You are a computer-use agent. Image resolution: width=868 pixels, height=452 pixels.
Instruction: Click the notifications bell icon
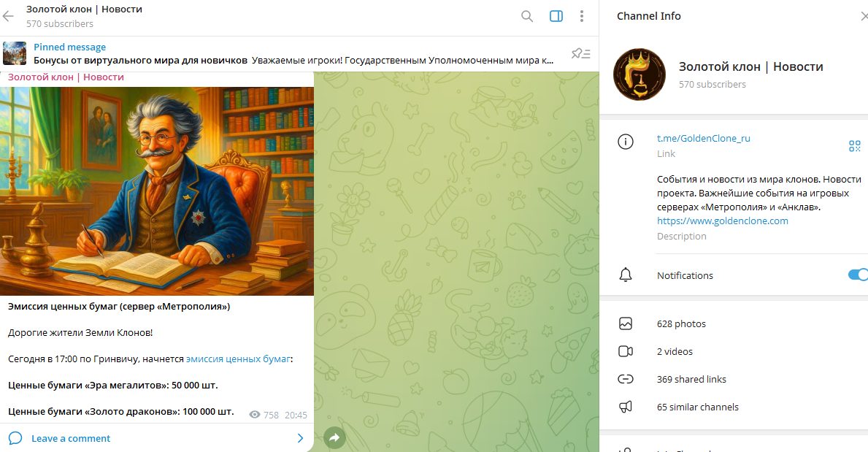pyautogui.click(x=626, y=275)
